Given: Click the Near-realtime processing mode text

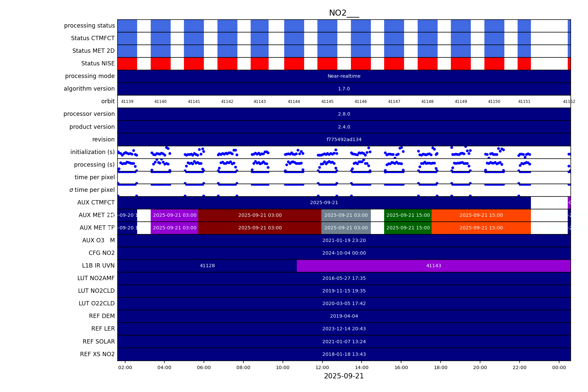Looking at the screenshot, I should coord(344,76).
